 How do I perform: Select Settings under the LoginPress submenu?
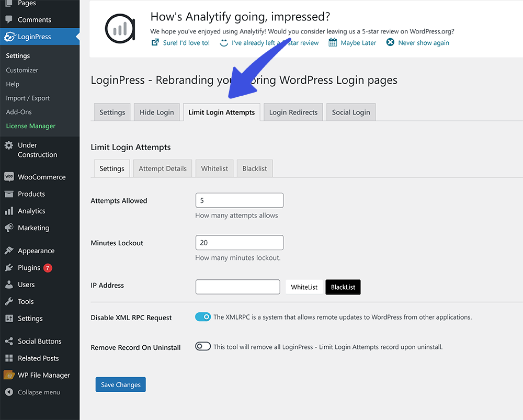pos(18,56)
